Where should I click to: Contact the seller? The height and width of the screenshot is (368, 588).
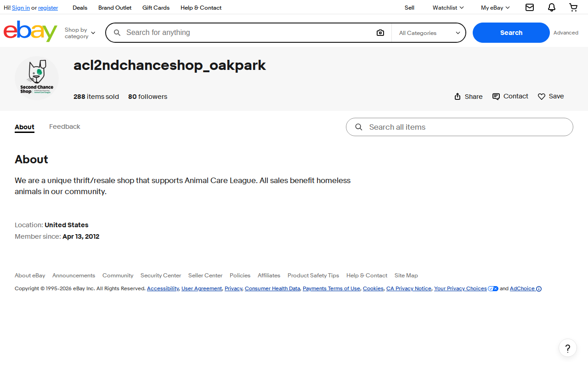point(510,97)
